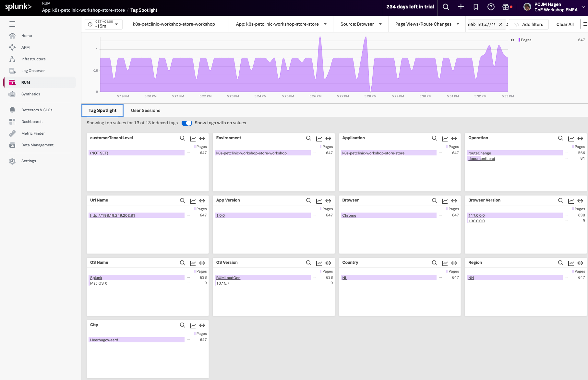Viewport: 588px width, 380px height.
Task: Search values in the Operation tag card
Action: coord(560,138)
